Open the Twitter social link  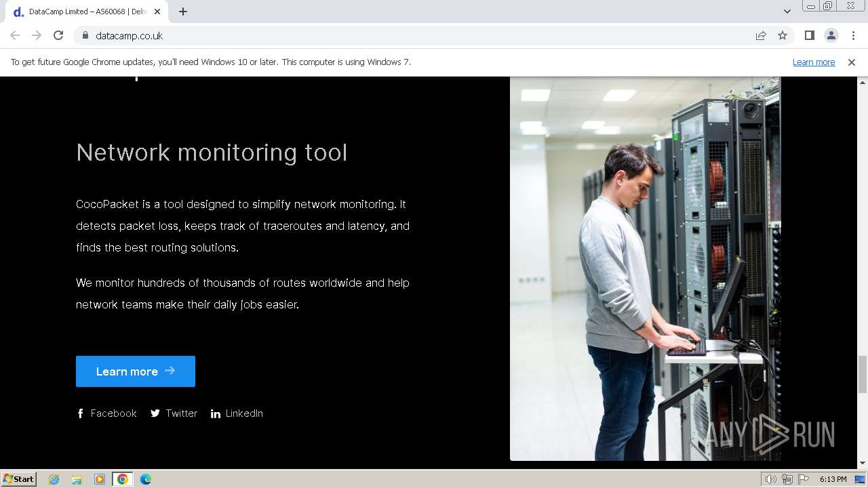(174, 413)
